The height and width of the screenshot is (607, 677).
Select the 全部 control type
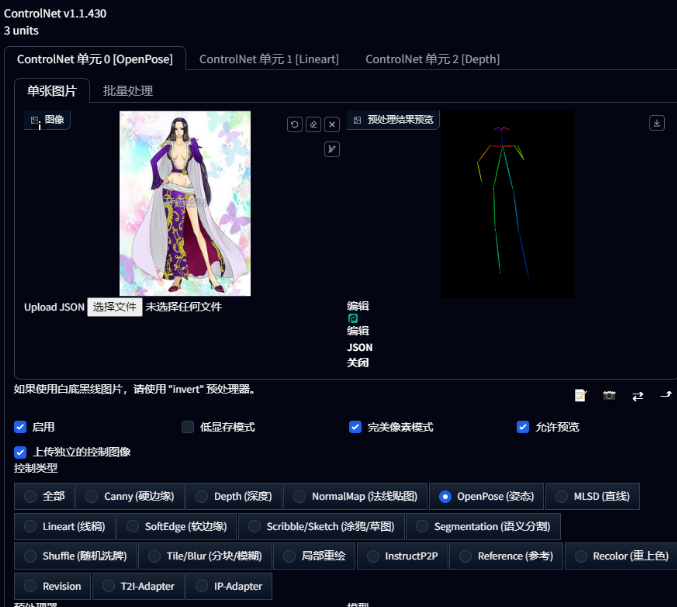[44, 496]
